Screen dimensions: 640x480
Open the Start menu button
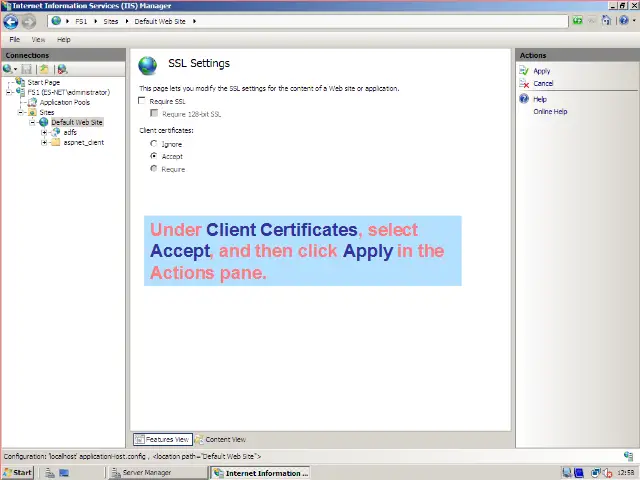pos(18,473)
